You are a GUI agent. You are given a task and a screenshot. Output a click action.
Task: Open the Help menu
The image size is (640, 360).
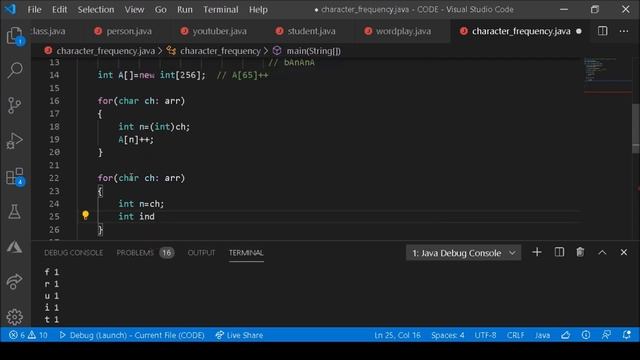coord(258,9)
